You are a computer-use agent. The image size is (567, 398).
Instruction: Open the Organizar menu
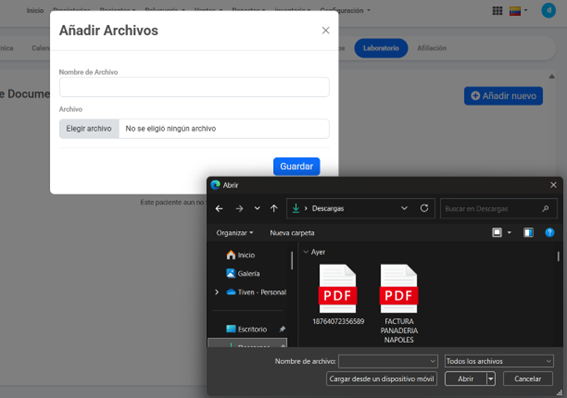(x=235, y=233)
